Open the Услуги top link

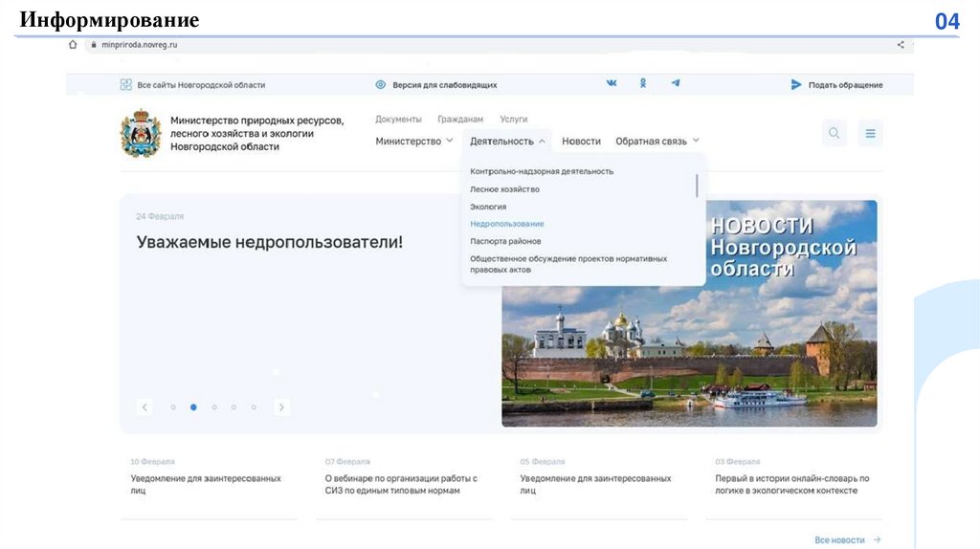coord(513,119)
